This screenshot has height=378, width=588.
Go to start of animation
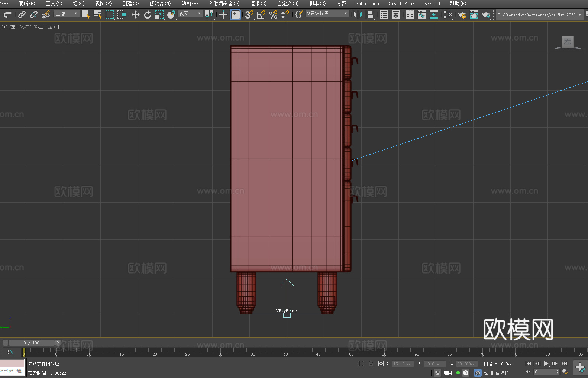(528, 364)
